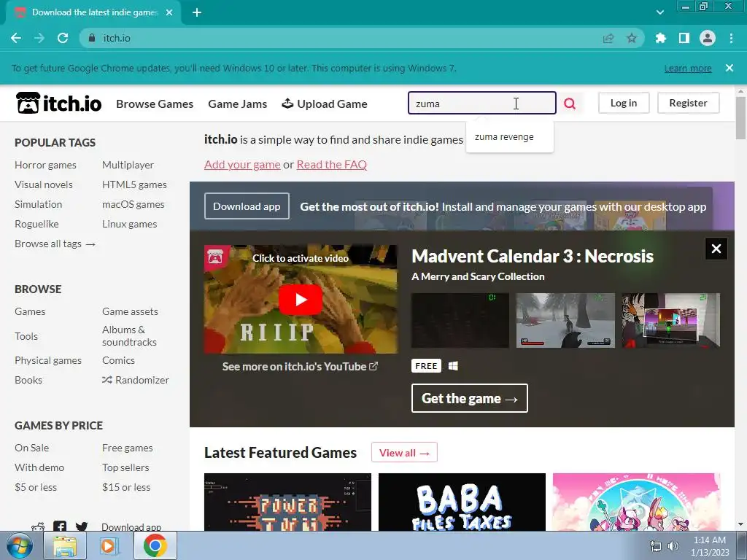Open Game Jams in the top nav

(237, 104)
